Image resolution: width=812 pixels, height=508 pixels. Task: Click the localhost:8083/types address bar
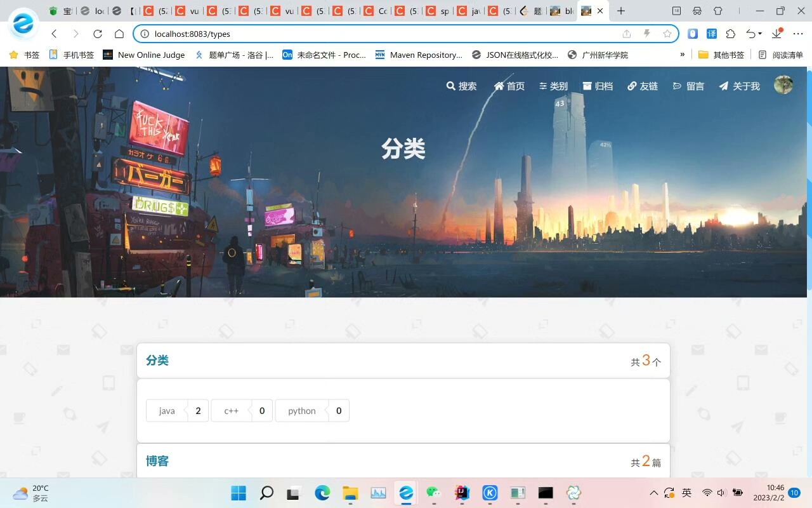coord(406,34)
